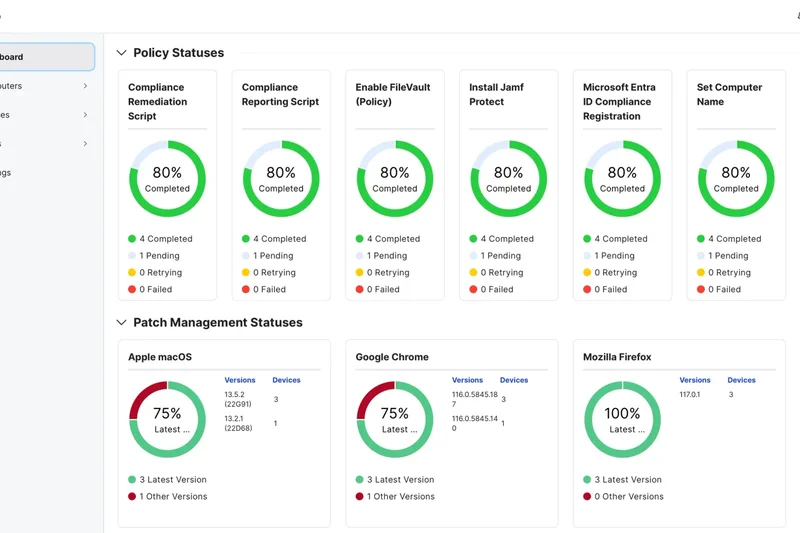Click Other Versions dot in Mozilla Firefox card
This screenshot has height=533, width=800.
point(588,497)
